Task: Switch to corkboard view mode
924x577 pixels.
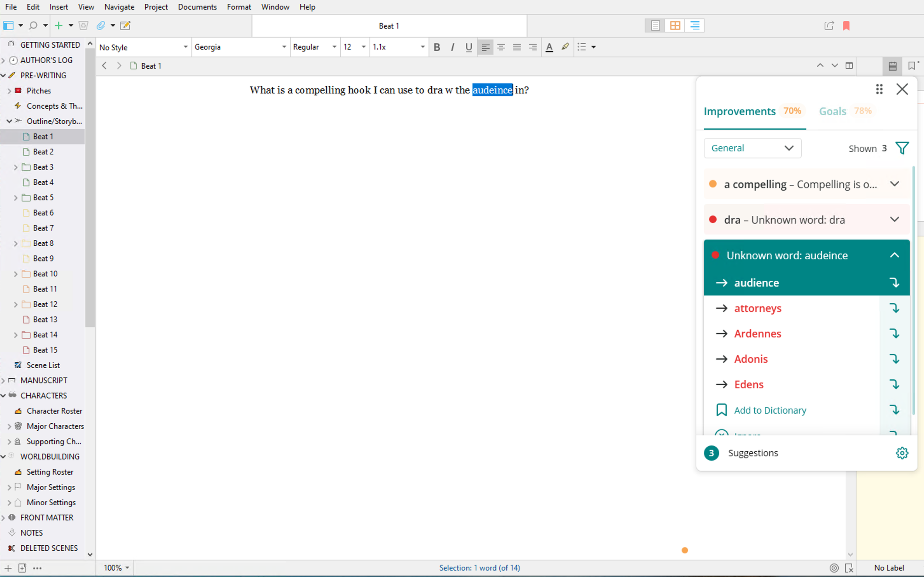Action: pos(674,25)
